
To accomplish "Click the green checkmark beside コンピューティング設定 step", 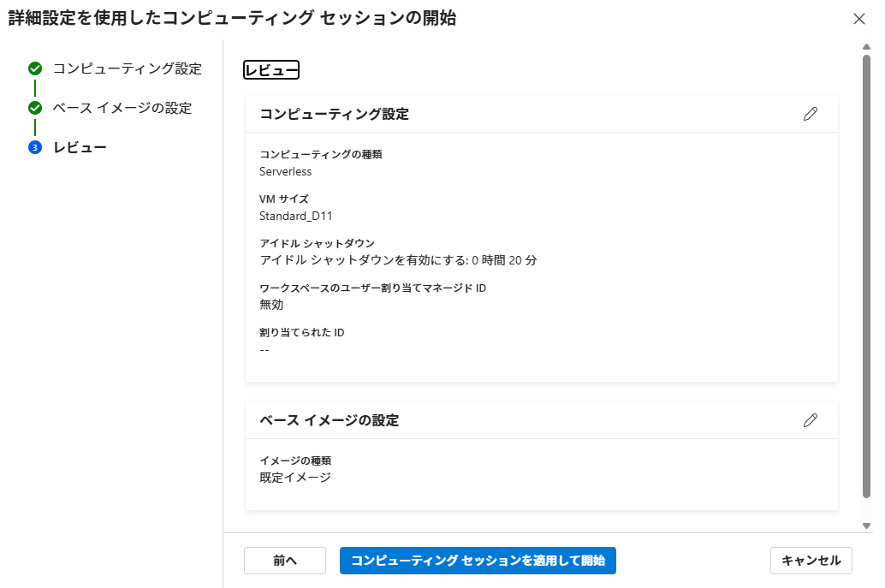I will [35, 68].
